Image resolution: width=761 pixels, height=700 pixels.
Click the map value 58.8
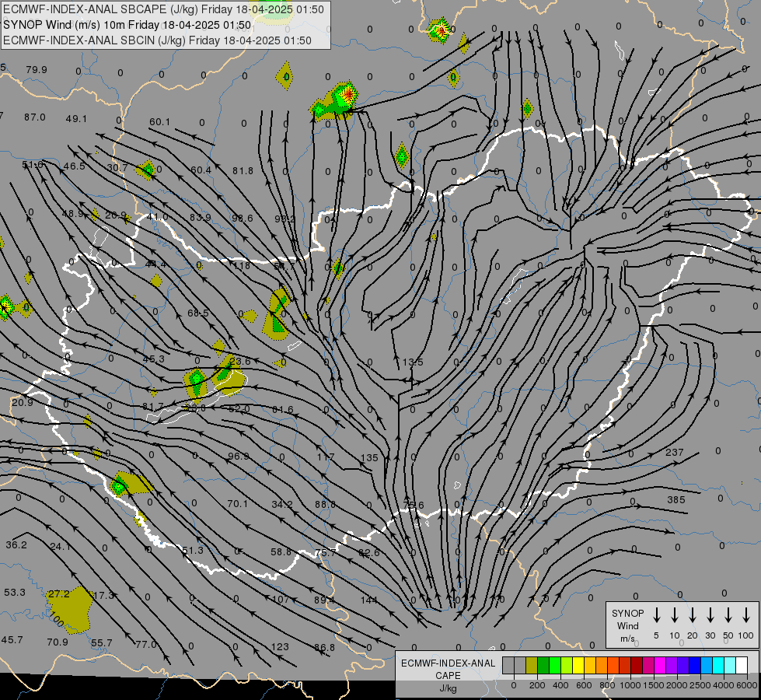[281, 552]
